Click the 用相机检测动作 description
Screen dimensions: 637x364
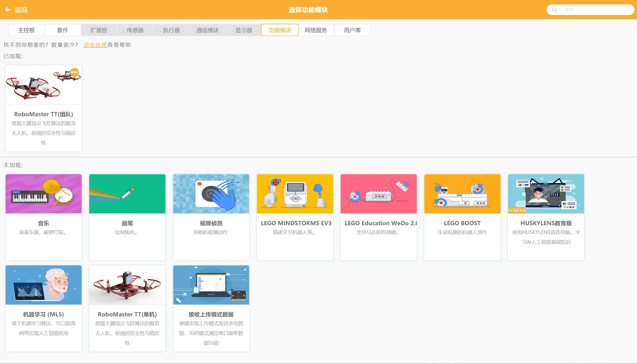(211, 233)
